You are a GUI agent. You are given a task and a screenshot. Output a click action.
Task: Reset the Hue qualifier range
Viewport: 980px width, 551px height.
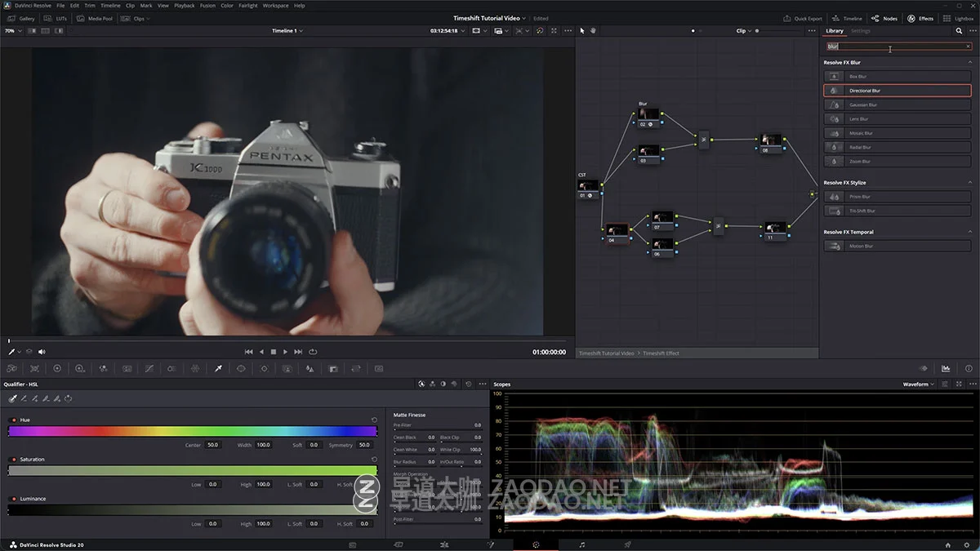click(374, 420)
